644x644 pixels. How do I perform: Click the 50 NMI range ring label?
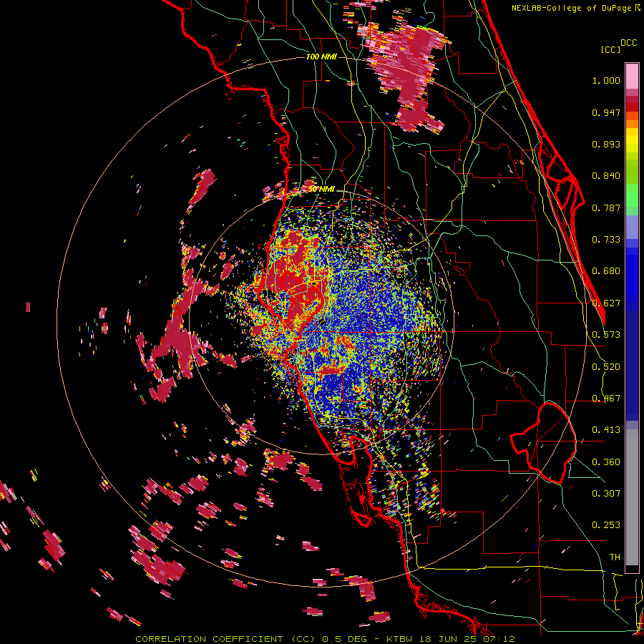(321, 190)
